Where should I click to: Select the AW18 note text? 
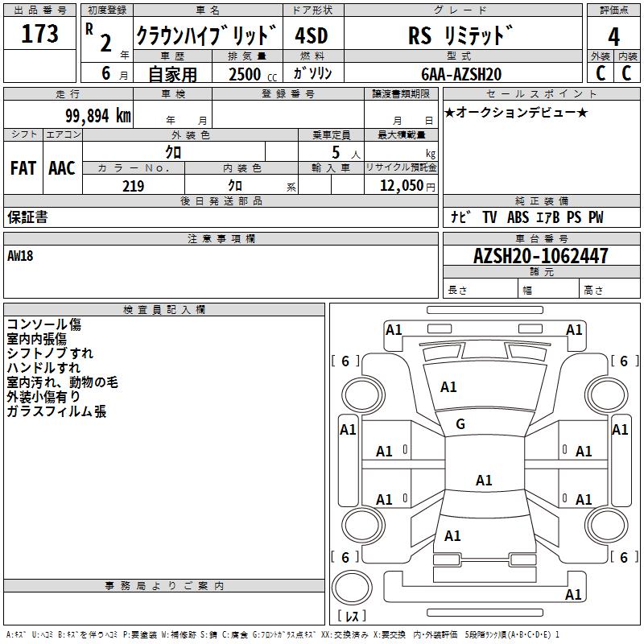pyautogui.click(x=20, y=256)
